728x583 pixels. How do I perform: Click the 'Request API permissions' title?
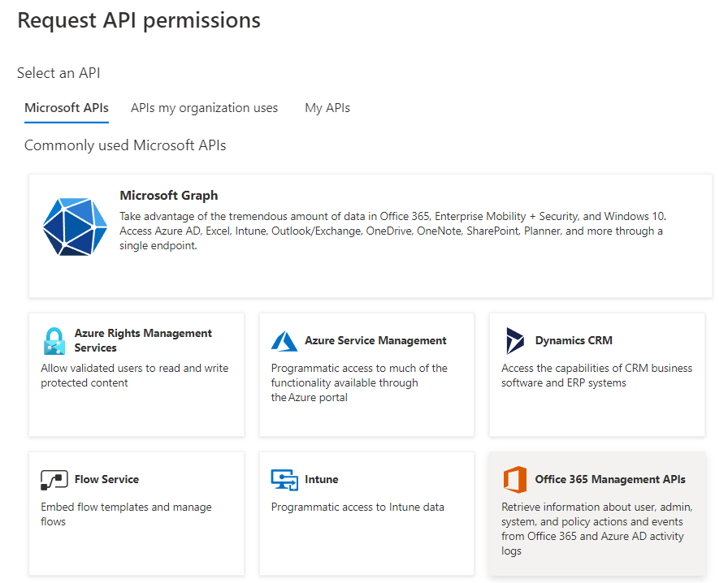tap(139, 20)
